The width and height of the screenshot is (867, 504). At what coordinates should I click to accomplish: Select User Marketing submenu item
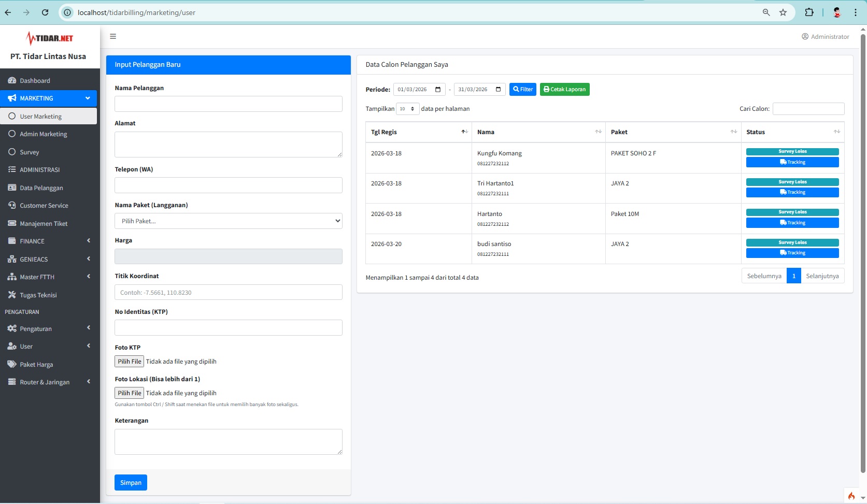[x=49, y=116]
